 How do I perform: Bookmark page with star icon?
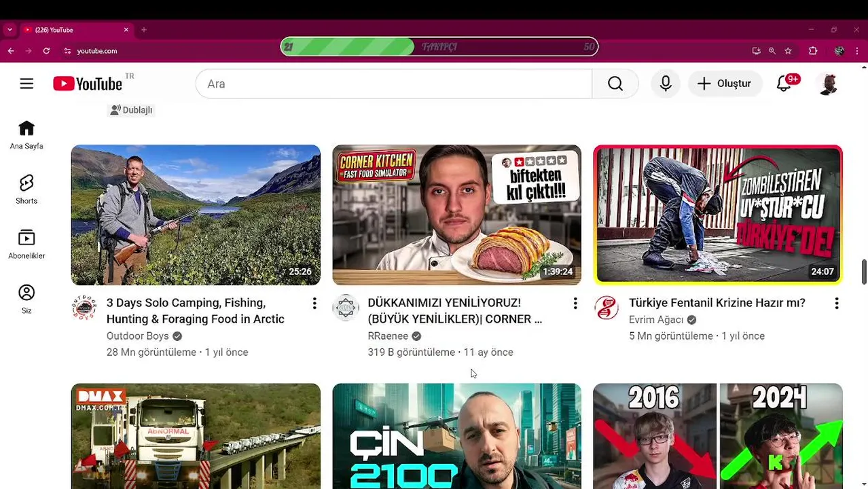(x=788, y=51)
